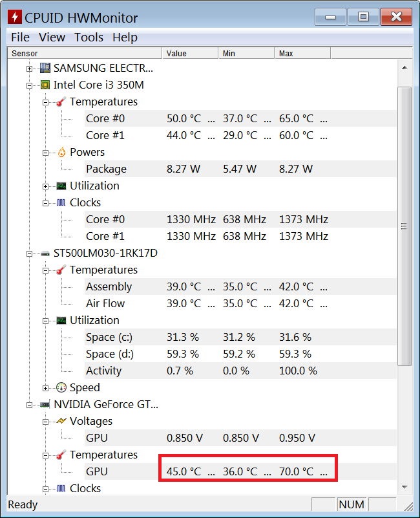Collapse the NVIDIA GeForce node
Viewport: 420px width, 518px height.
click(x=29, y=405)
